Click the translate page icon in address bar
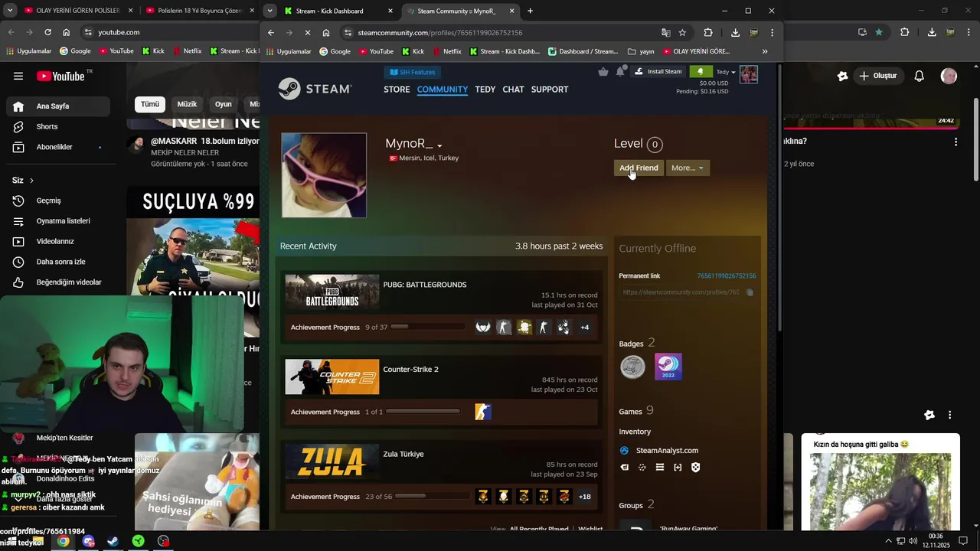980x551 pixels. tap(665, 33)
